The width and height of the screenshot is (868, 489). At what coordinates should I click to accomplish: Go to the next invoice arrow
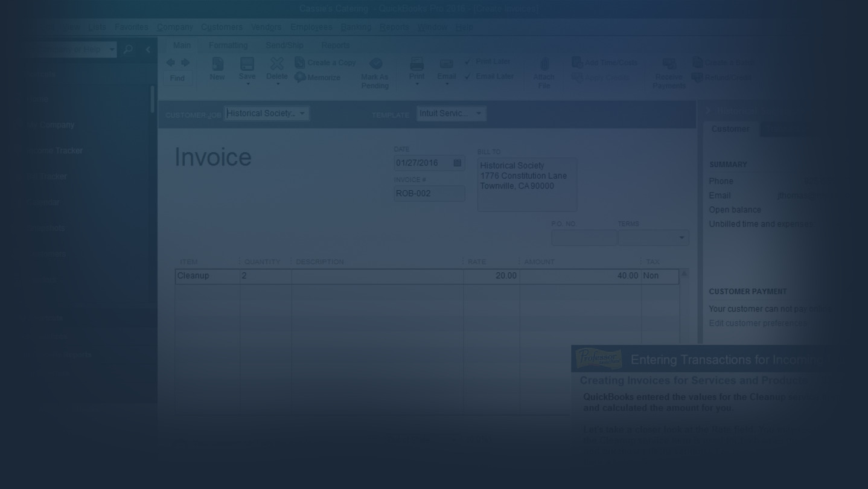(185, 62)
